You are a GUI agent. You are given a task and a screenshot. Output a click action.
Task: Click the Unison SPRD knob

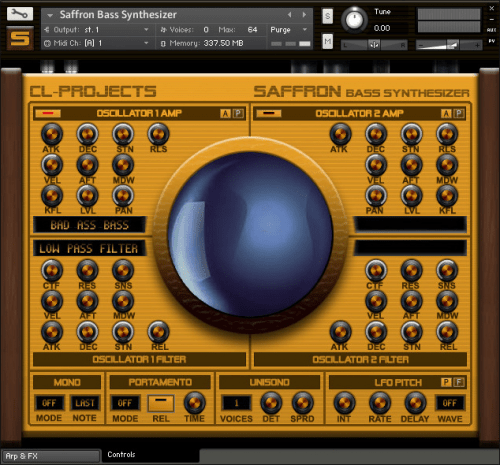(302, 403)
